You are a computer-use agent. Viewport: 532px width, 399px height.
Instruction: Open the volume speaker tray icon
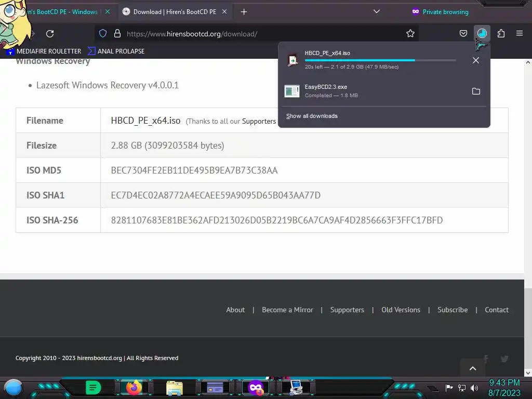click(474, 388)
